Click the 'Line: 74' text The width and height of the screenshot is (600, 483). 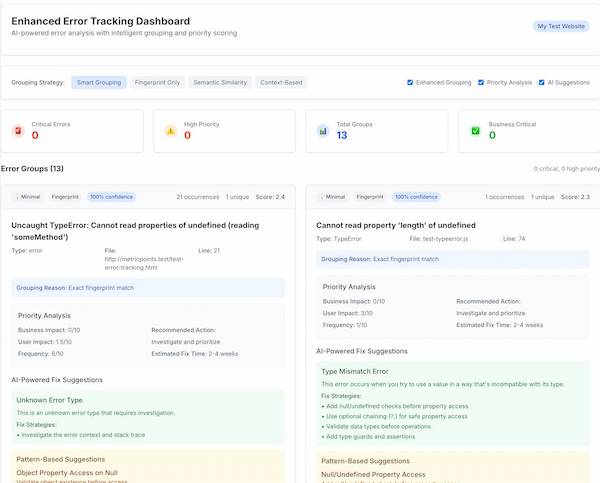[514, 239]
